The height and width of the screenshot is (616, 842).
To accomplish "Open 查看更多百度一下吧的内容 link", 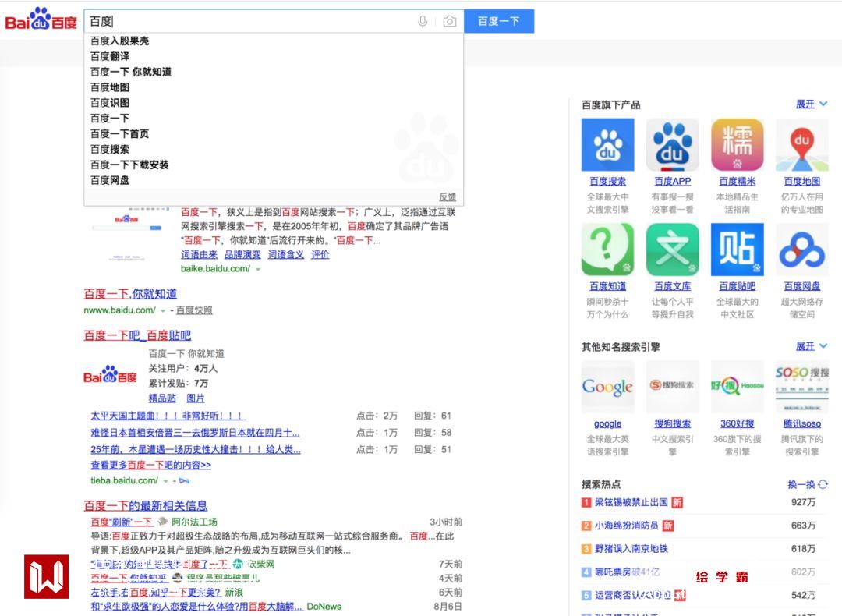I will click(151, 465).
